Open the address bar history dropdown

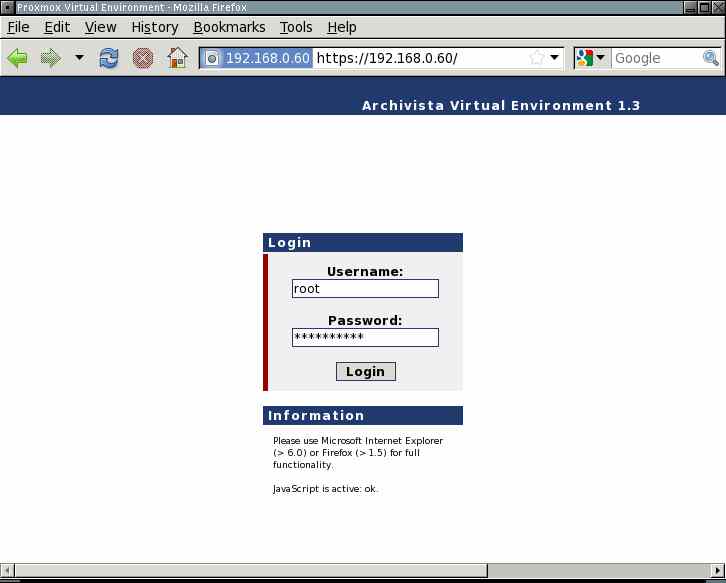tap(554, 58)
